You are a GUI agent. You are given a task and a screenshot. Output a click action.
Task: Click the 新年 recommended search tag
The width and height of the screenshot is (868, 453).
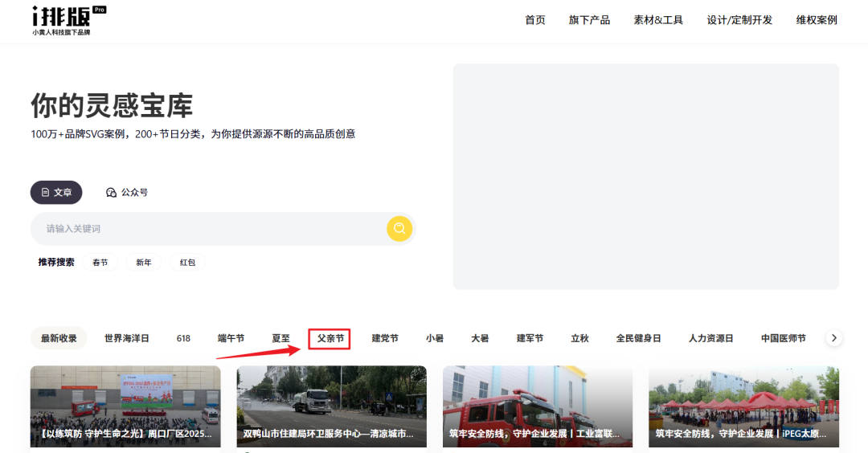(x=144, y=262)
